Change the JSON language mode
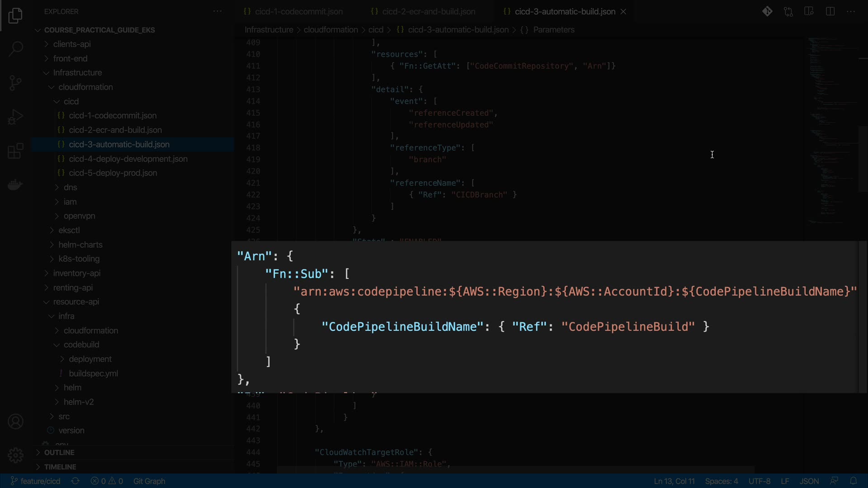 [809, 481]
